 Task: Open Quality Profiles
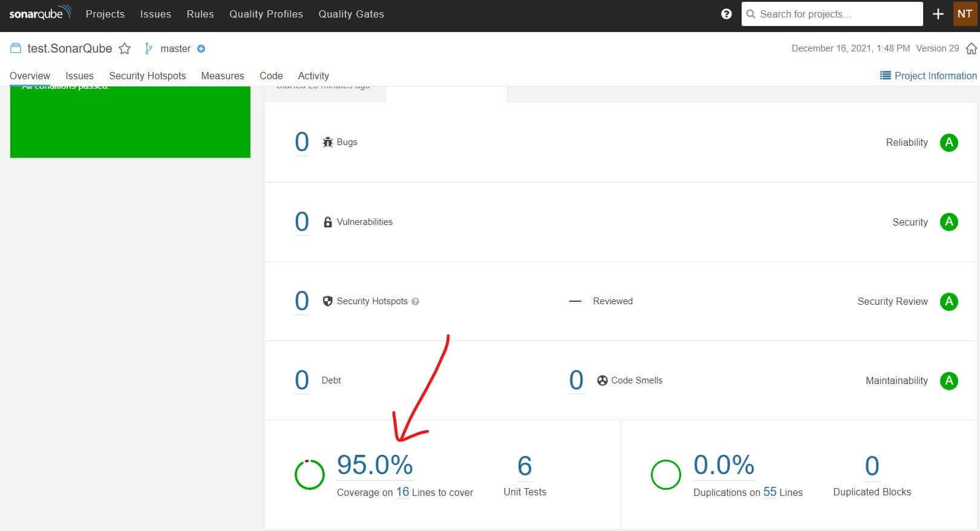click(266, 14)
